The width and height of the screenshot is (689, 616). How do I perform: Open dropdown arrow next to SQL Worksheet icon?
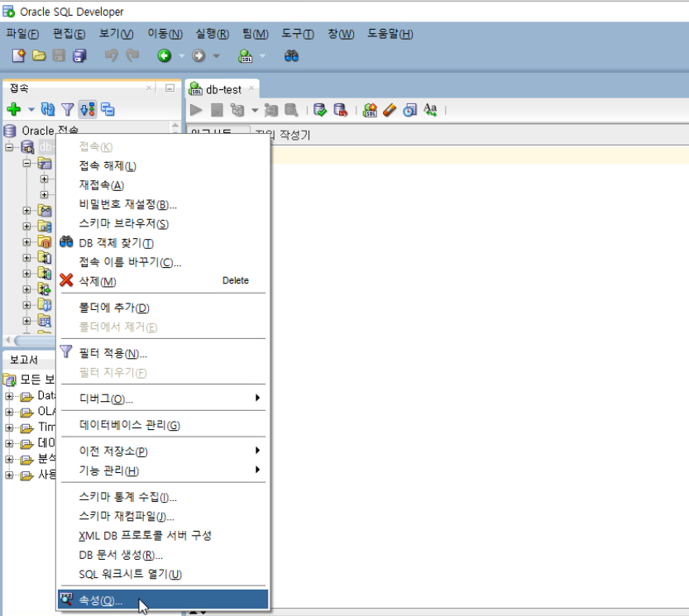262,55
